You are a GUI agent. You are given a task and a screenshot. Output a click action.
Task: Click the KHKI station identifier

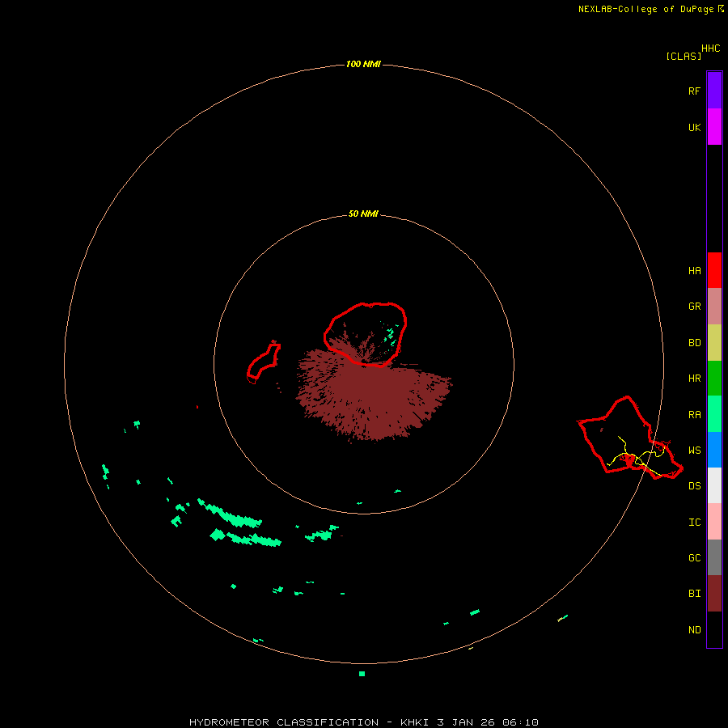click(415, 722)
